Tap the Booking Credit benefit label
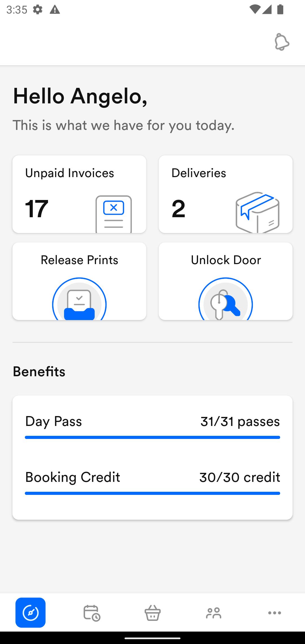The width and height of the screenshot is (305, 644). pyautogui.click(x=73, y=477)
